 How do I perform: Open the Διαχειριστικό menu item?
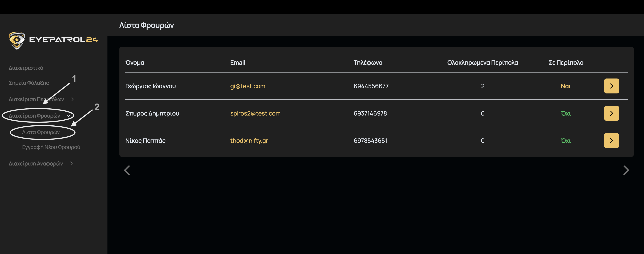click(x=26, y=68)
